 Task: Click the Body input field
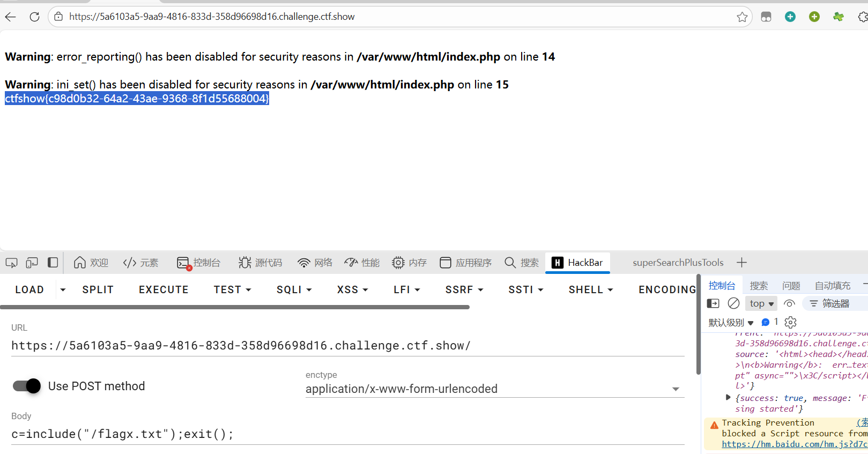click(x=348, y=434)
